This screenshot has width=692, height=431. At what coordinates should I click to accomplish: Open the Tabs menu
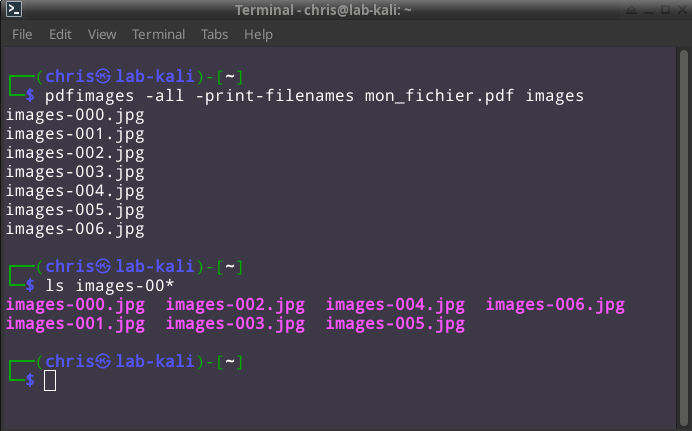(x=214, y=34)
